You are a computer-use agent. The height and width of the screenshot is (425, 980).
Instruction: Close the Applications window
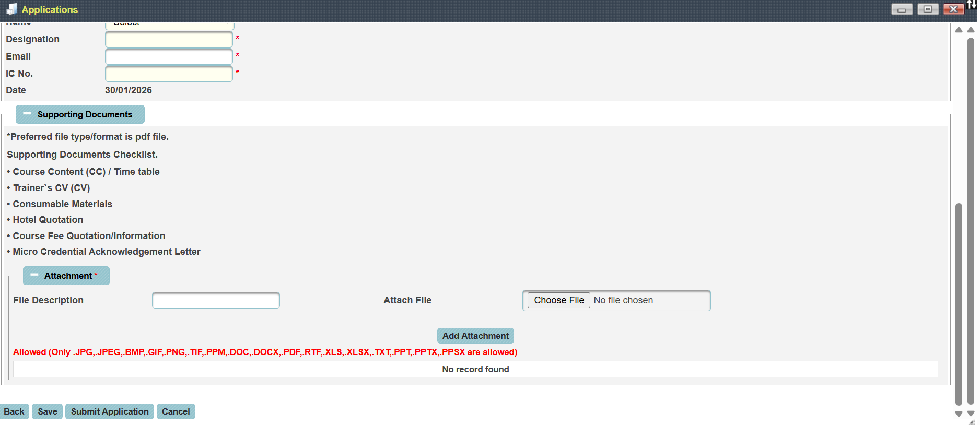[x=953, y=9]
